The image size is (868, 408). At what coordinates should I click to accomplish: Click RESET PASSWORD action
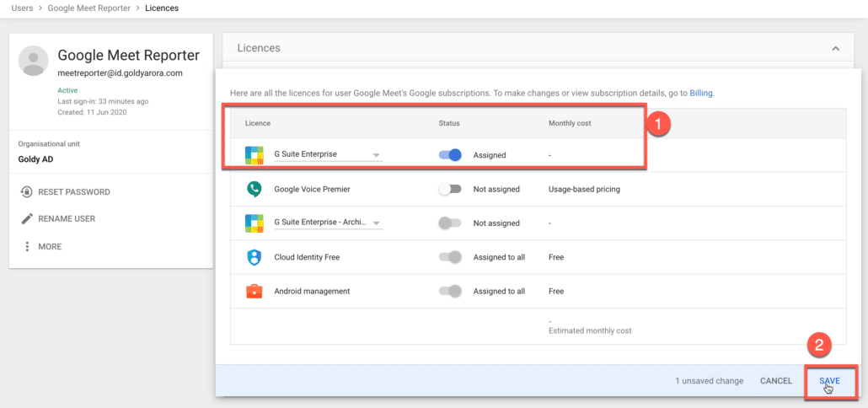(74, 192)
